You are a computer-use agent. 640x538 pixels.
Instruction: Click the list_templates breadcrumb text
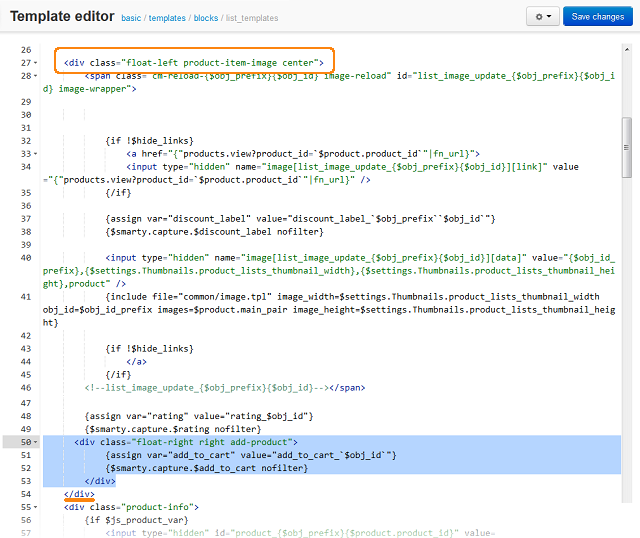click(x=252, y=18)
